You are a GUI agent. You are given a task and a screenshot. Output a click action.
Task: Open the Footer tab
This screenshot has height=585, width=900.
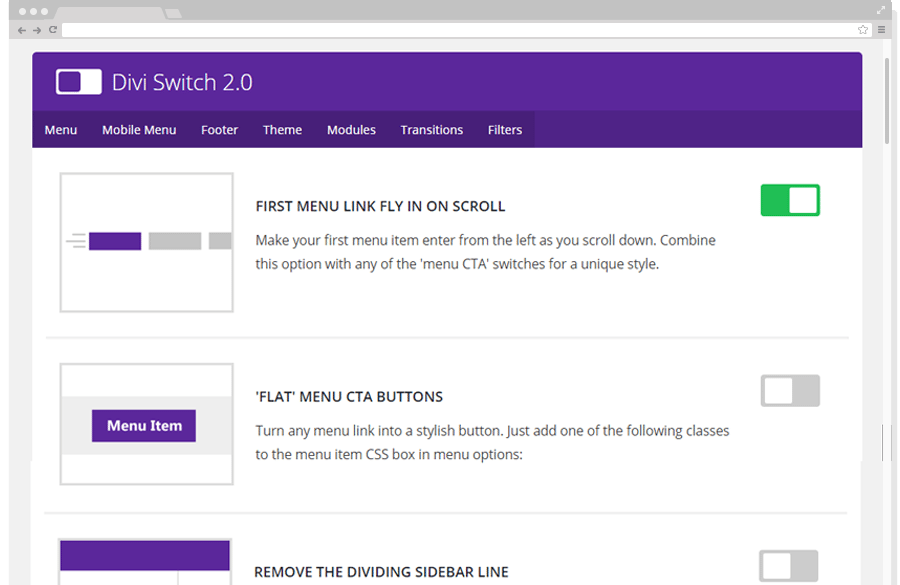219,130
